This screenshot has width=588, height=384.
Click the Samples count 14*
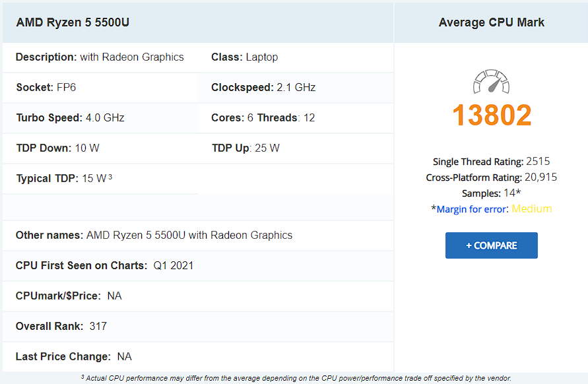coord(512,193)
